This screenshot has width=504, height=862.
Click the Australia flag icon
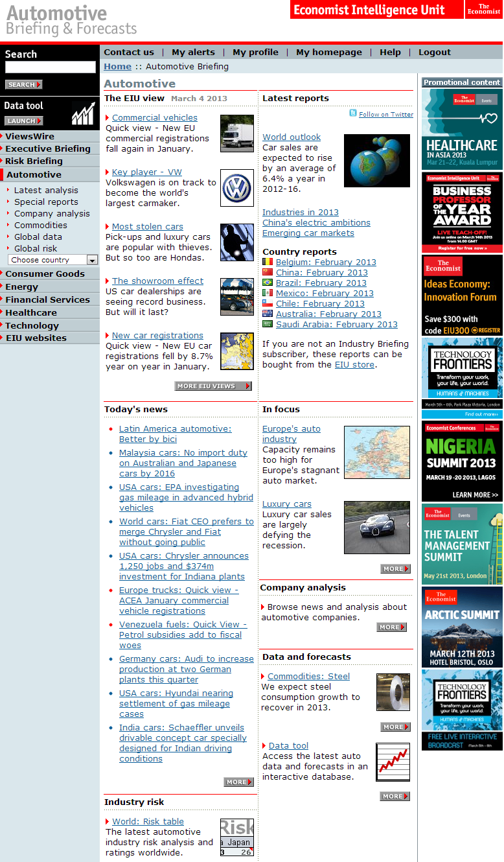coord(268,314)
